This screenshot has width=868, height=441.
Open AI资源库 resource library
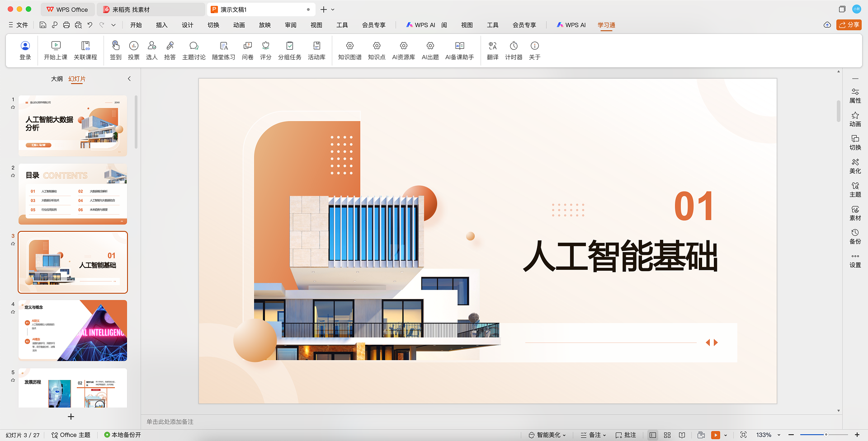404,50
